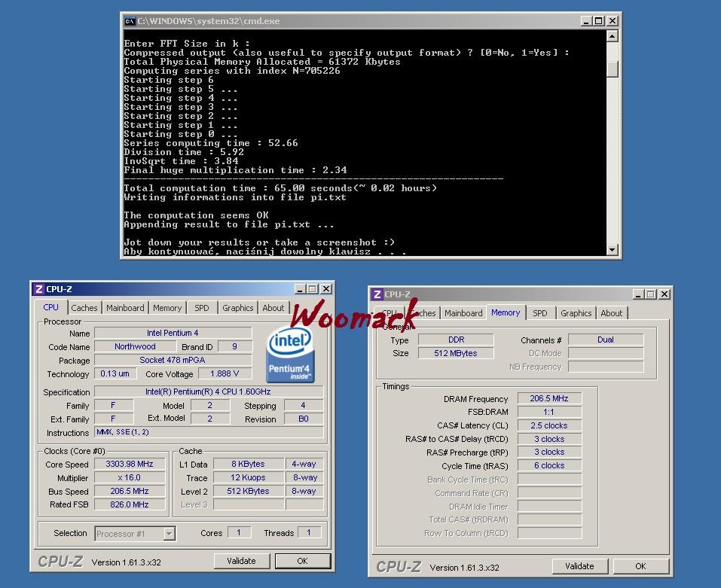The height and width of the screenshot is (588, 721).
Task: Click the Package value 'Socket 478 mPGA'
Action: point(173,360)
